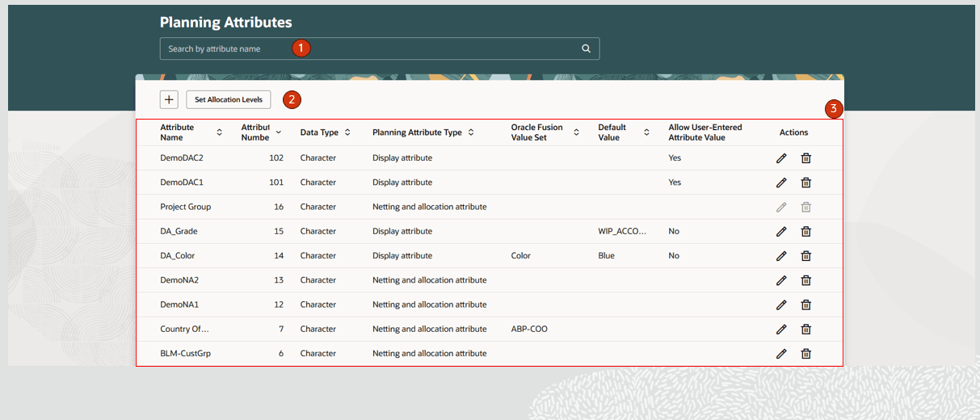
Task: Click the ABP-COO value set cell
Action: (x=529, y=330)
